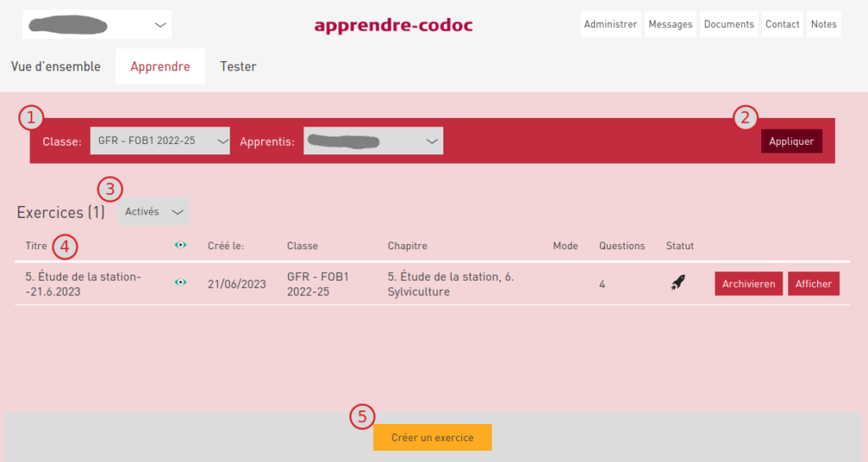Click the Créer un exercice button

tap(432, 437)
